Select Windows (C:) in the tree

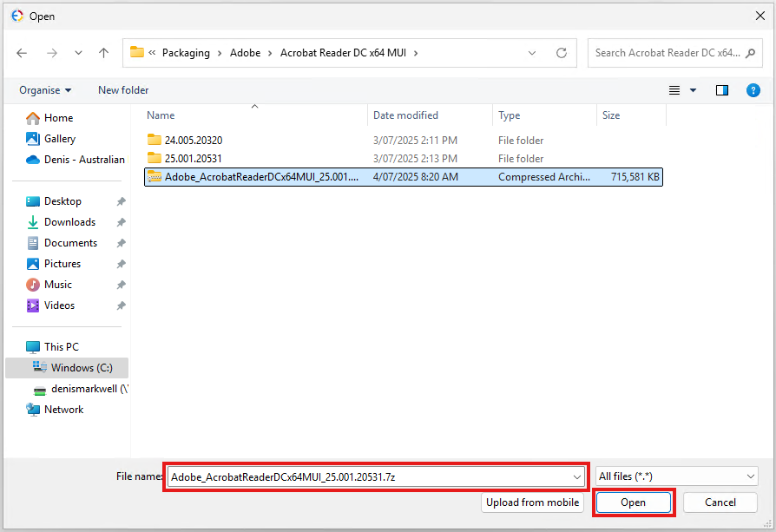tap(81, 368)
